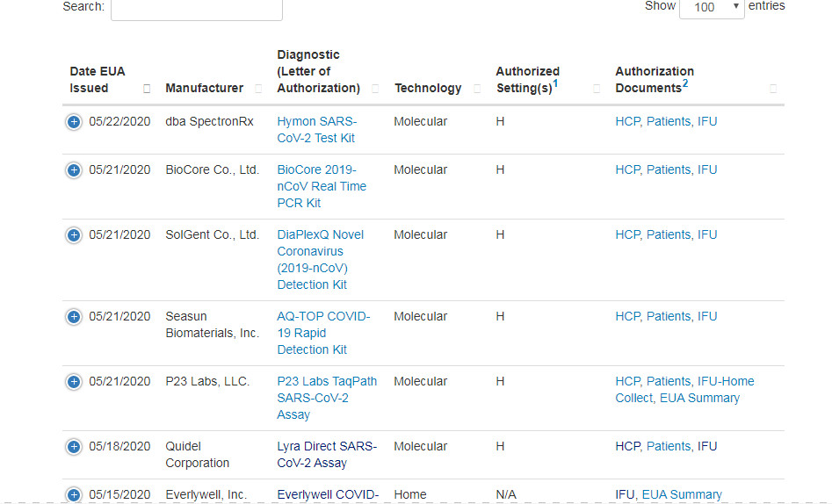Click sort icon for Authorized Setting(s)
Viewport: 832px width, 504px height.
597,89
